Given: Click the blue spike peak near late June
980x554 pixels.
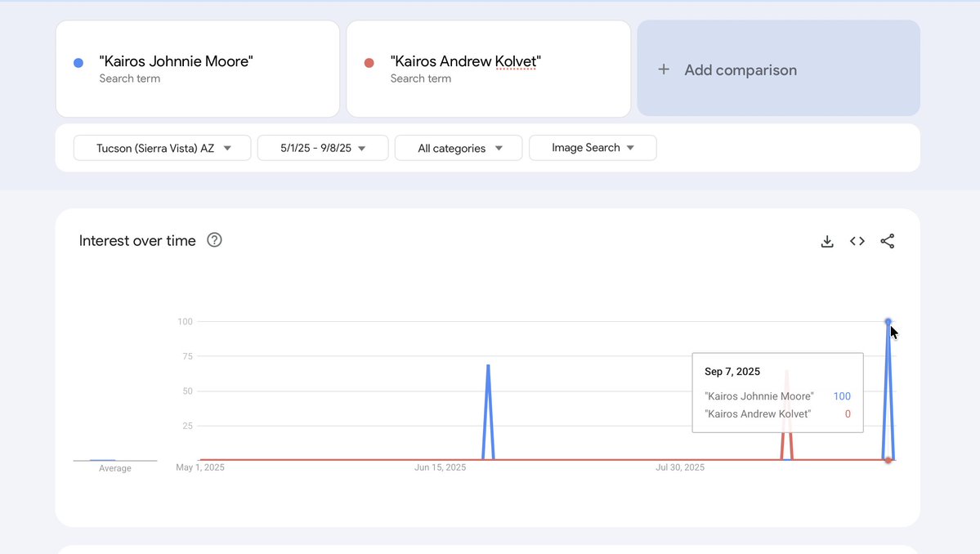Looking at the screenshot, I should pyautogui.click(x=488, y=366).
